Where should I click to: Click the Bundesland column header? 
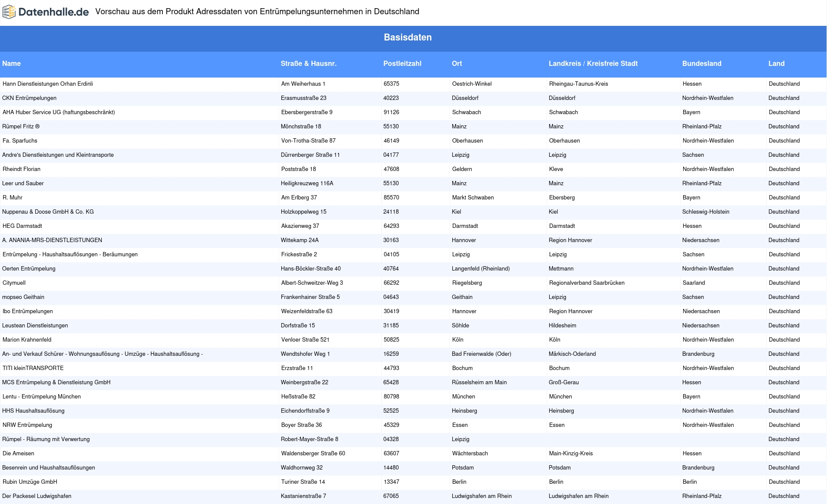(x=702, y=64)
